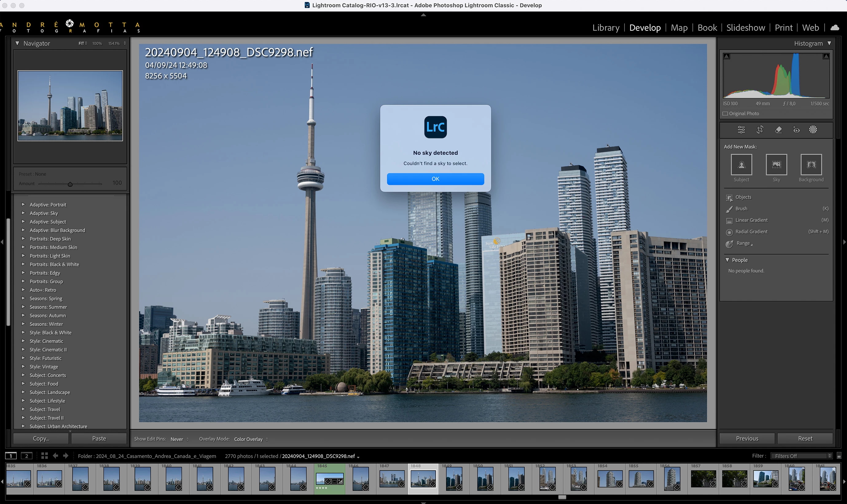Select the Crop overlay tool icon

760,130
